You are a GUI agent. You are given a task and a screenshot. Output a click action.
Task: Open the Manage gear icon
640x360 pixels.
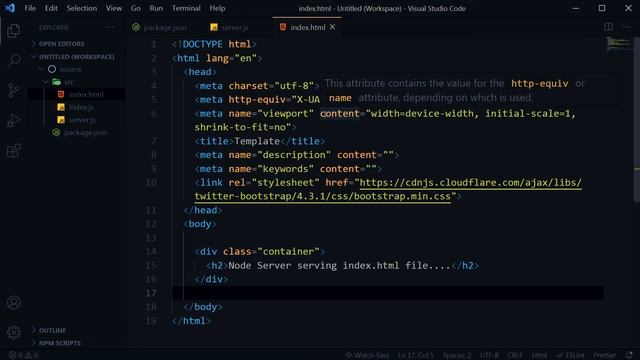(13, 333)
